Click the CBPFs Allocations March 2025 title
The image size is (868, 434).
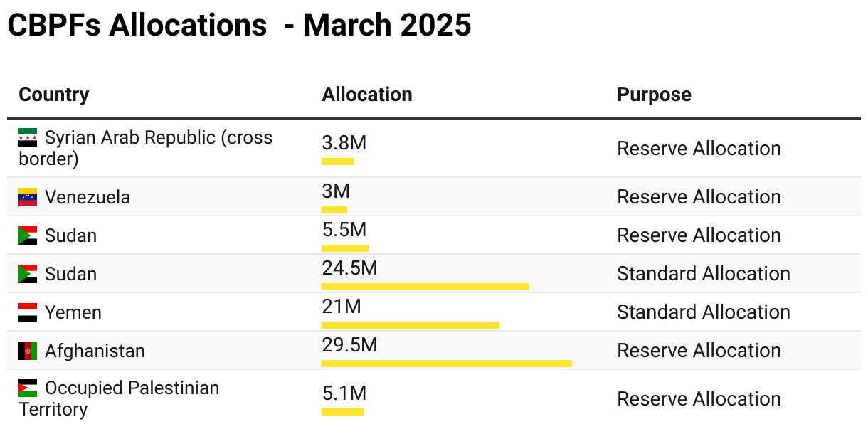(x=239, y=26)
